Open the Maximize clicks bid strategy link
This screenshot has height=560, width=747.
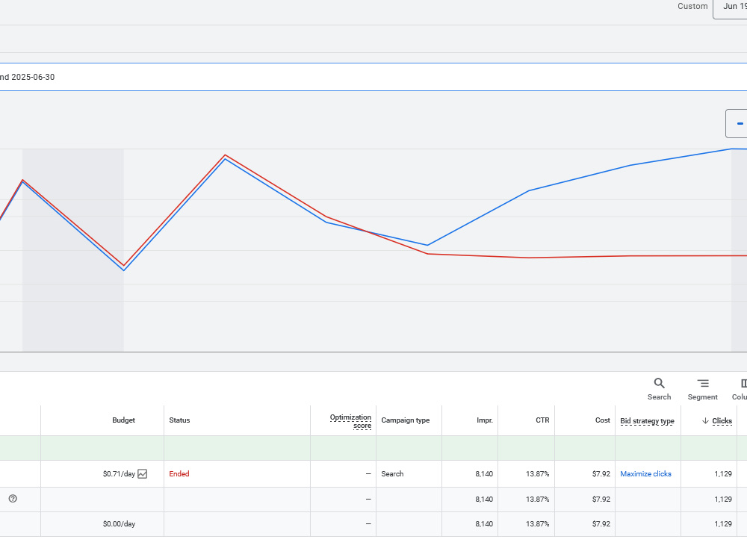(645, 474)
